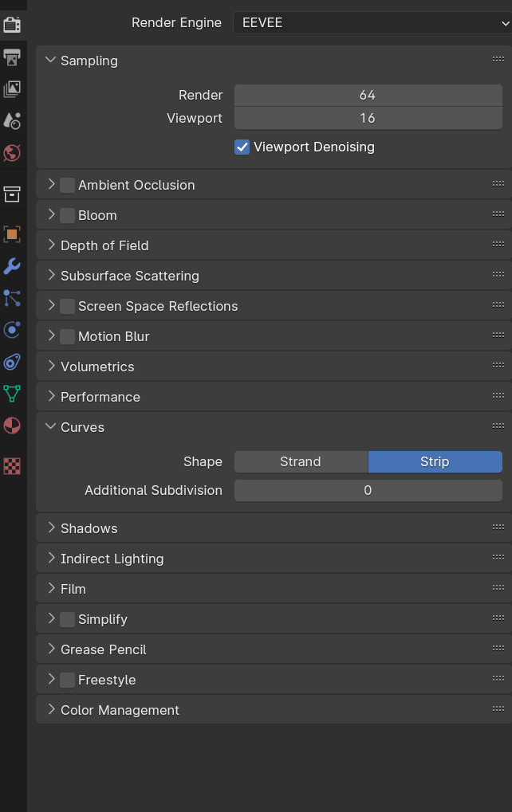Open the Render Engine dropdown
This screenshot has width=512, height=812.
[x=372, y=23]
